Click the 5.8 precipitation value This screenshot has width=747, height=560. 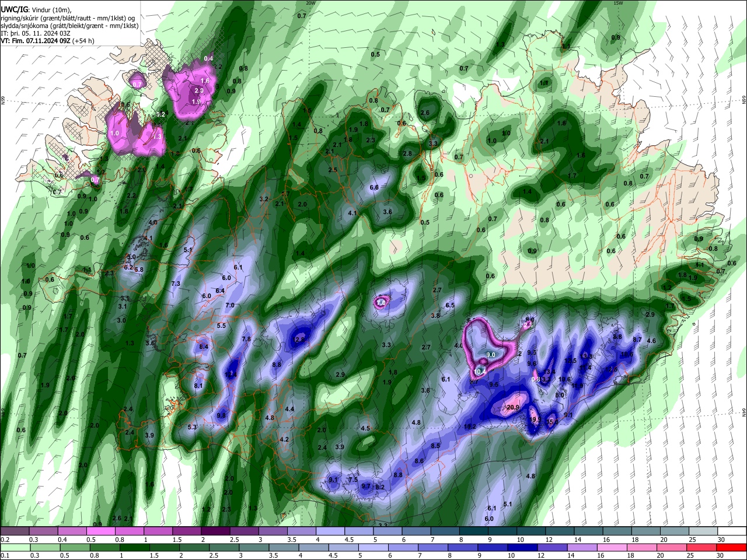coord(139,269)
